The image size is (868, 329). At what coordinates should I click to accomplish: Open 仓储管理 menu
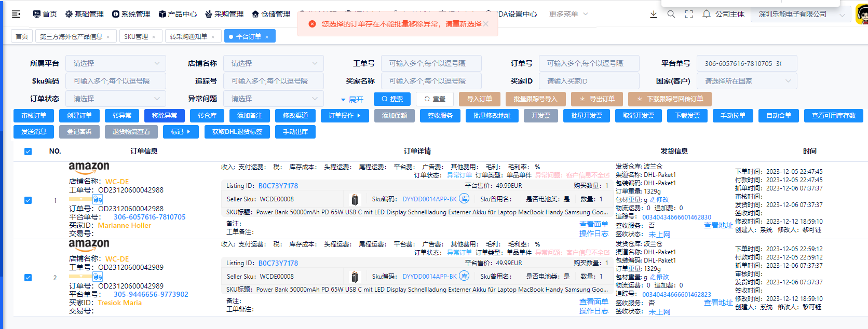pos(272,14)
